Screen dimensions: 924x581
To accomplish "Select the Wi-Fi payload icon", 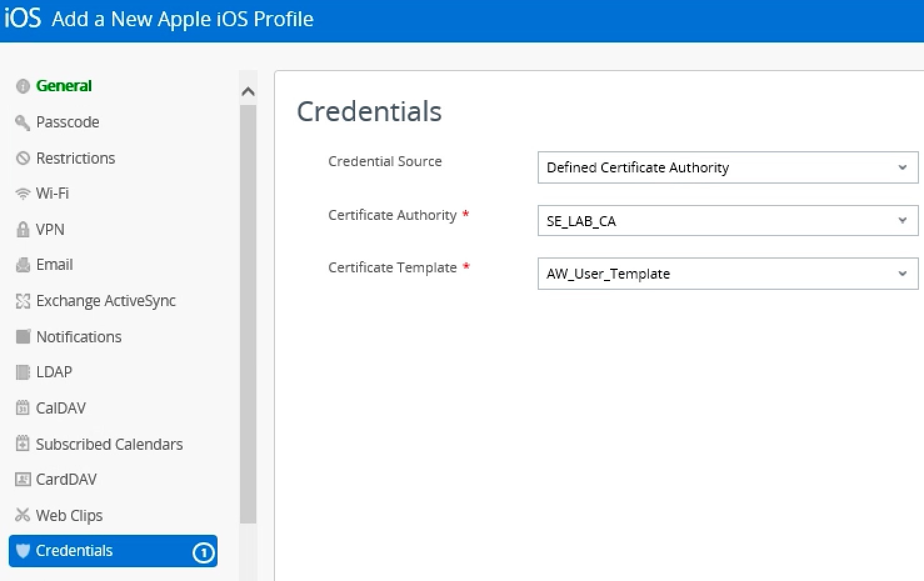I will pos(23,193).
